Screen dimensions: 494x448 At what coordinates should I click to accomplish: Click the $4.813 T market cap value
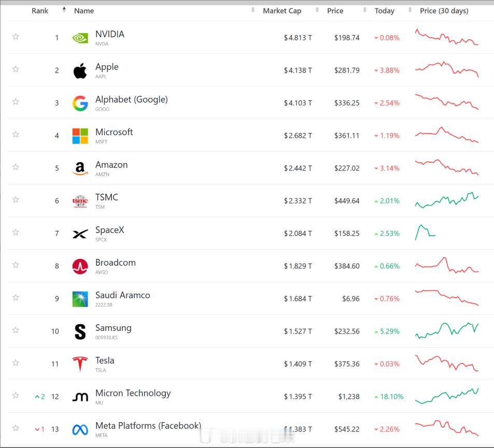coord(298,38)
